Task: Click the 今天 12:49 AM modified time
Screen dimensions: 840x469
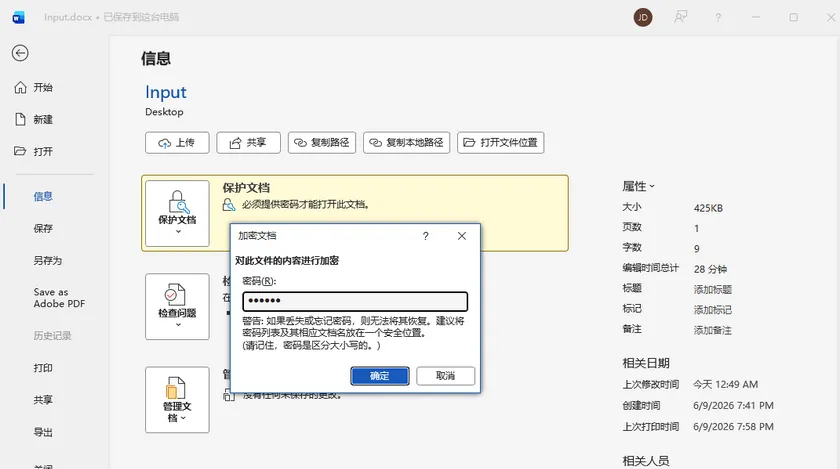Action: click(x=725, y=384)
